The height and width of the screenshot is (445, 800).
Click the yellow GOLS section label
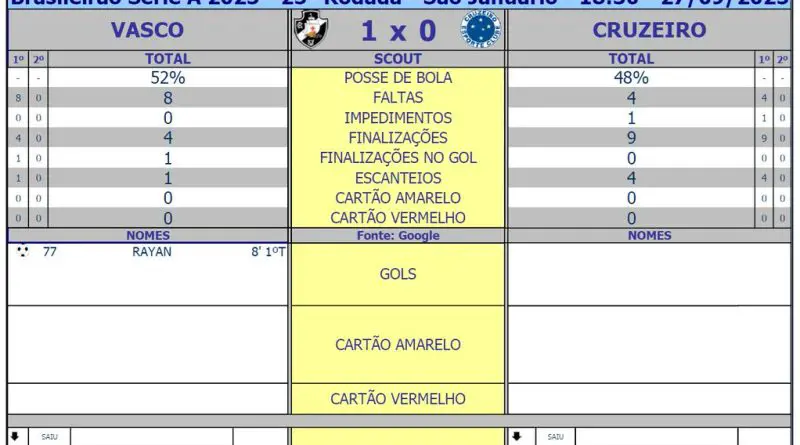(x=398, y=274)
